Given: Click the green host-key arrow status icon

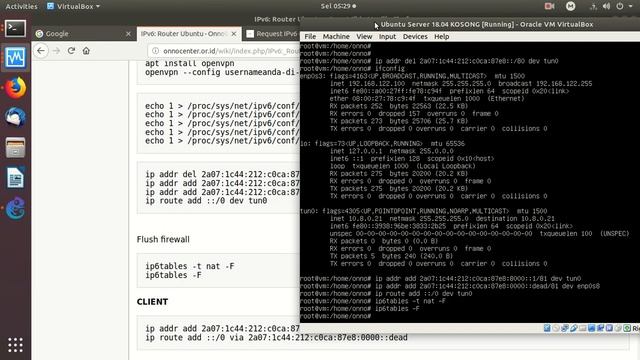Looking at the screenshot, I should [x=627, y=328].
